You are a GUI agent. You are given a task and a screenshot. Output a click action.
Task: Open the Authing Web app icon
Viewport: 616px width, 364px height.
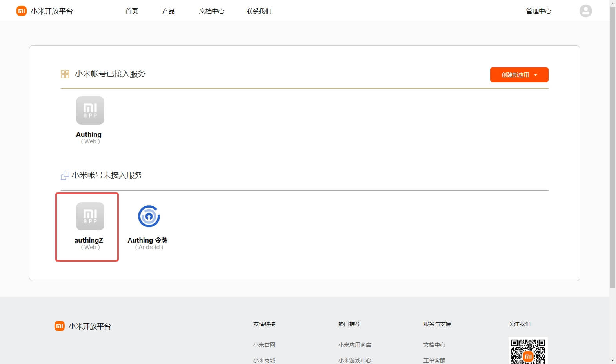pos(90,110)
